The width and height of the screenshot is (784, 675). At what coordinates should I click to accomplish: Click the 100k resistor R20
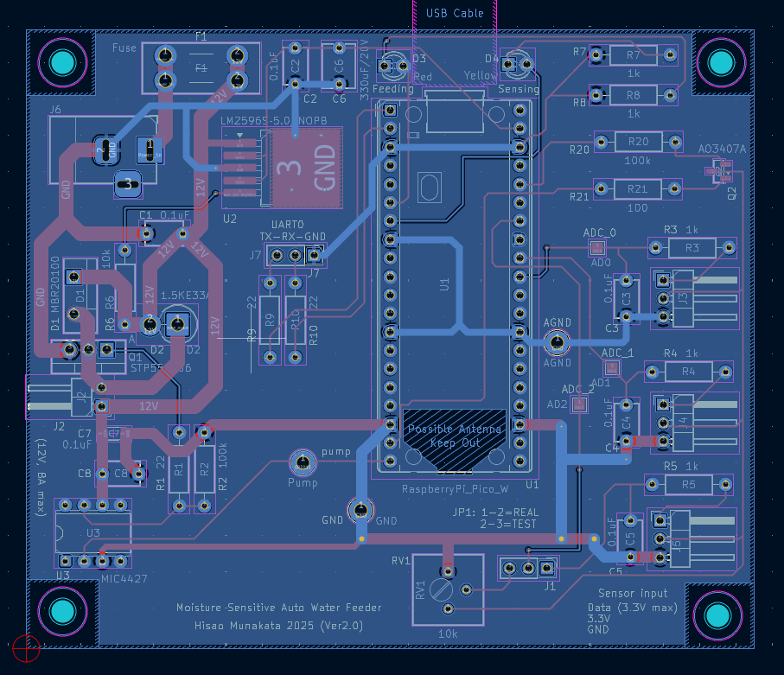(637, 142)
